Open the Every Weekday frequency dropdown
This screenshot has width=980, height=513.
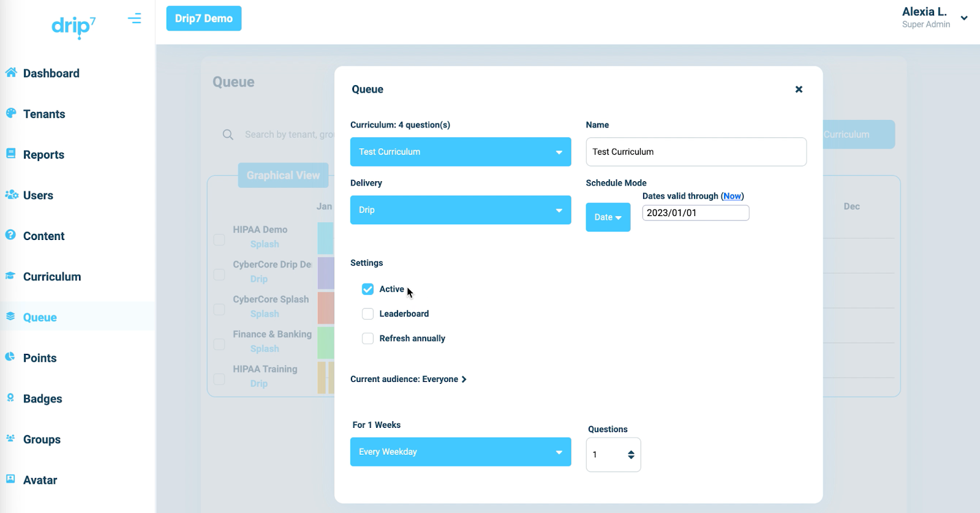click(461, 452)
